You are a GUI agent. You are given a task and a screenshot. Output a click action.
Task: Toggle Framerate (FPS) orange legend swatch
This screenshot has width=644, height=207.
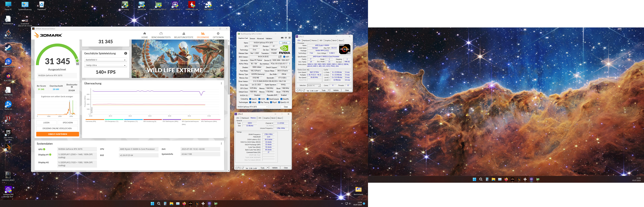point(95,119)
